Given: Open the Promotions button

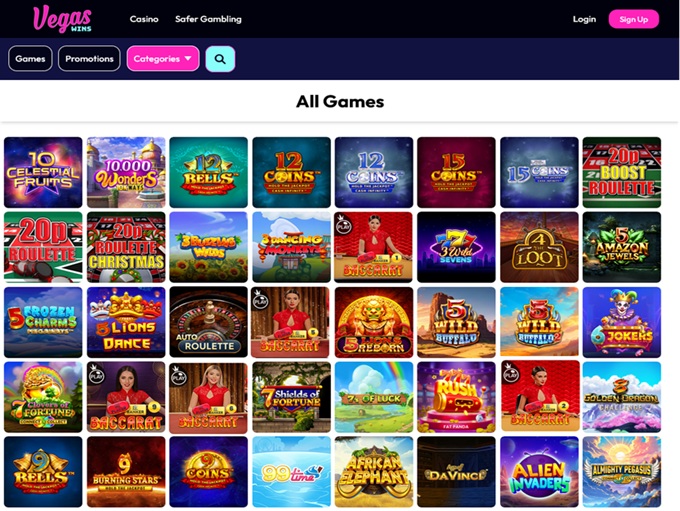Looking at the screenshot, I should point(89,59).
